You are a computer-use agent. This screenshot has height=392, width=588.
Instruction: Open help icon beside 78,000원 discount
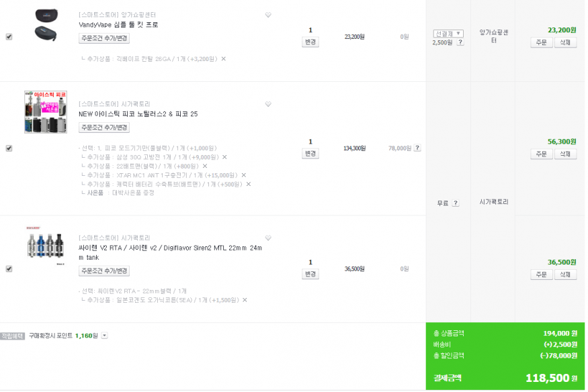[417, 148]
